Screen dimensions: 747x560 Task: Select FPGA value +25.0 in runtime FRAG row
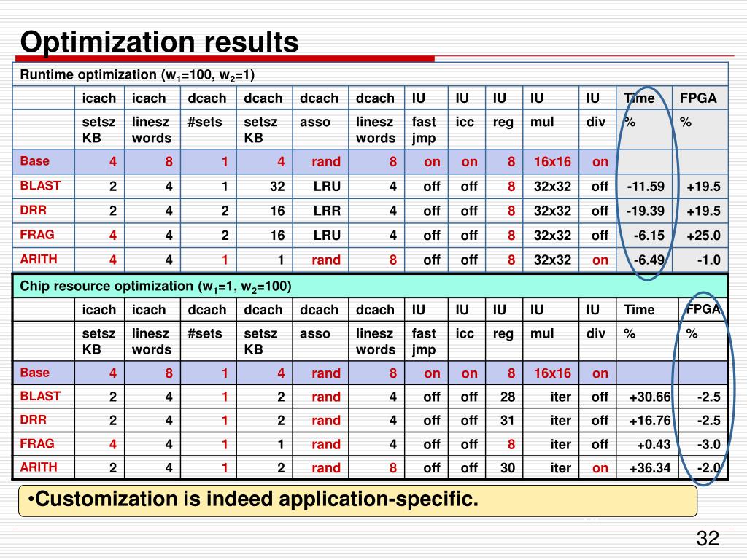(x=703, y=236)
